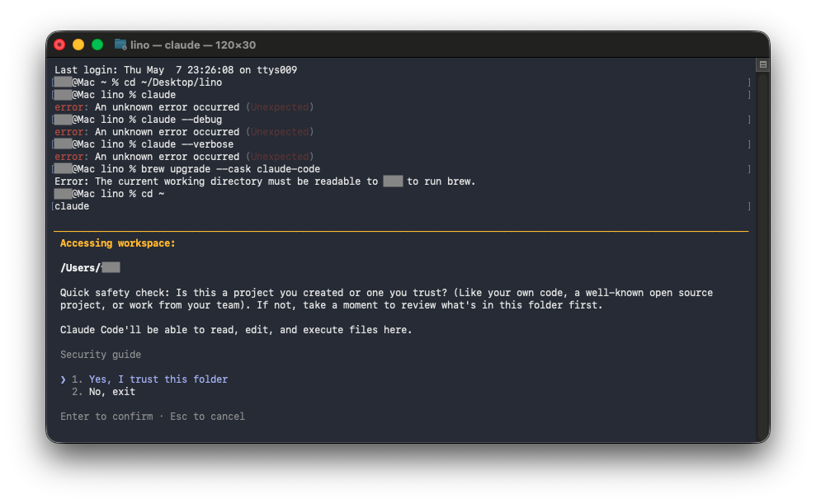This screenshot has height=504, width=816.
Task: Close the terminal window with red button
Action: click(x=59, y=45)
